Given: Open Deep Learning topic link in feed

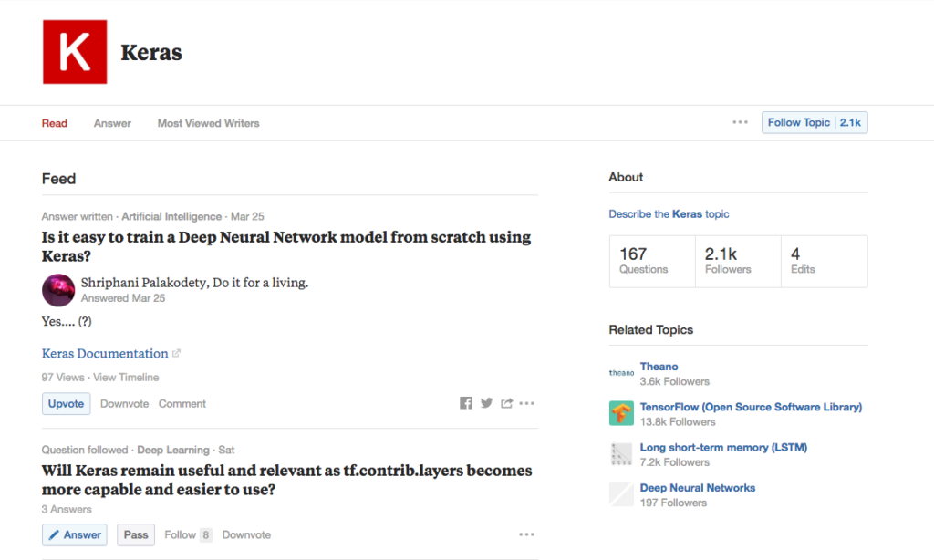Looking at the screenshot, I should pyautogui.click(x=173, y=450).
